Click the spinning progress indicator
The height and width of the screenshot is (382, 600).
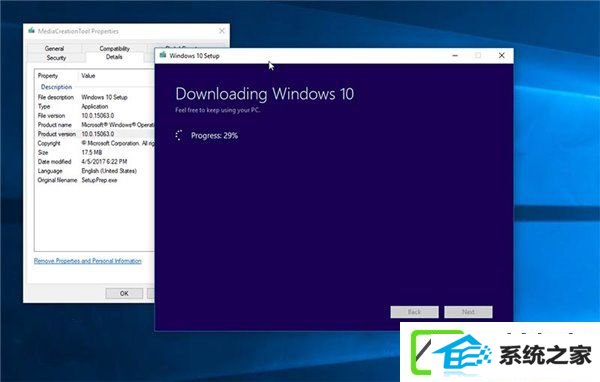tap(179, 135)
